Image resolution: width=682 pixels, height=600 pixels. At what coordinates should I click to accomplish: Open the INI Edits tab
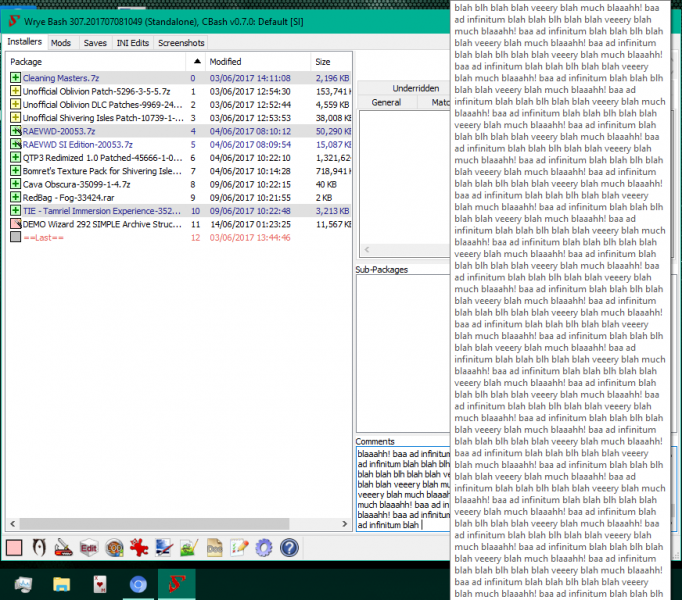point(133,43)
